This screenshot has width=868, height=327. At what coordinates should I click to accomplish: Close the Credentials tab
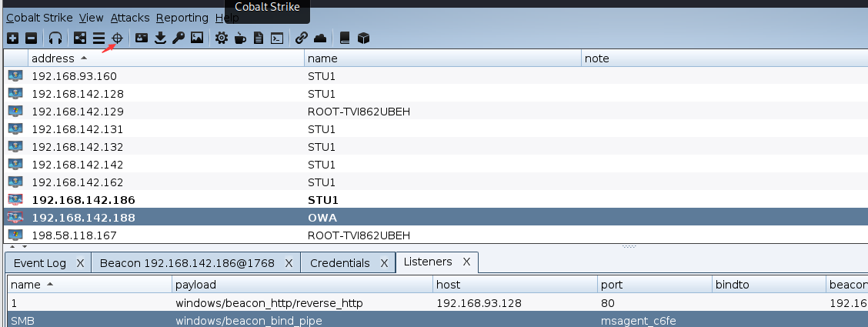point(384,263)
